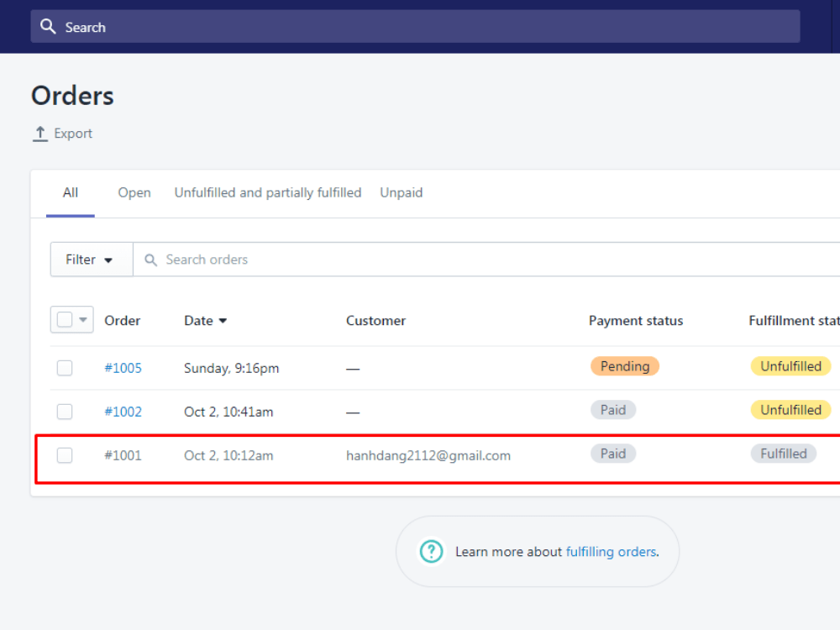The width and height of the screenshot is (840, 630).
Task: Click the magnifier icon in top search bar
Action: pyautogui.click(x=48, y=26)
